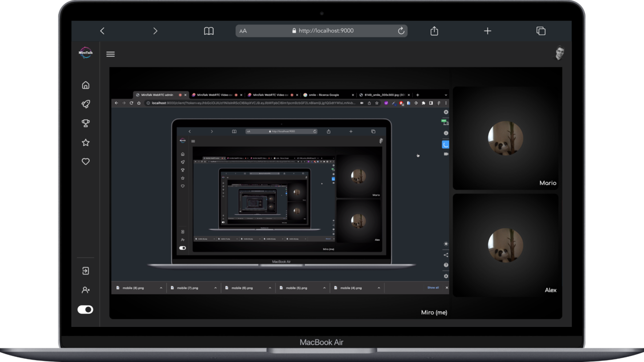This screenshot has height=362, width=644.
Task: Click the profile avatar in the top-right corner
Action: click(559, 53)
